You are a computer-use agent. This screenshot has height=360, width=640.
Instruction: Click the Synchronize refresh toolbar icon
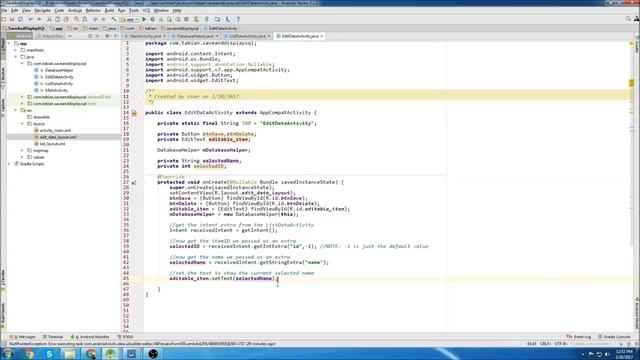tap(20, 19)
